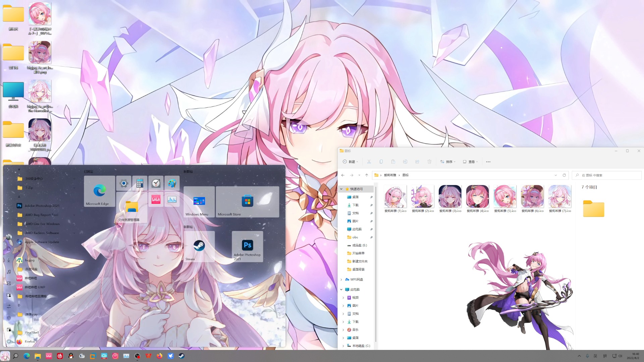644x362 pixels.
Task: Open the 排序 sort dropdown
Action: (448, 162)
